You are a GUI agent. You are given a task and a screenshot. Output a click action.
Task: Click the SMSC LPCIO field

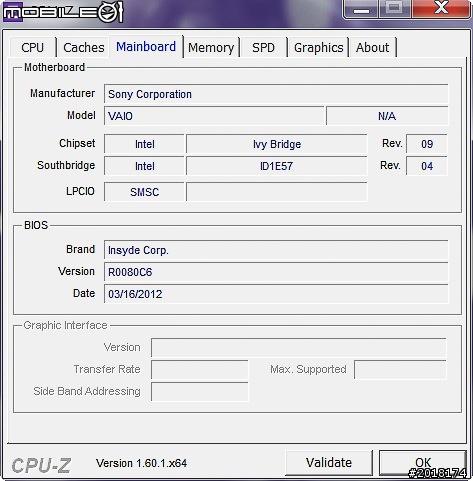[144, 192]
